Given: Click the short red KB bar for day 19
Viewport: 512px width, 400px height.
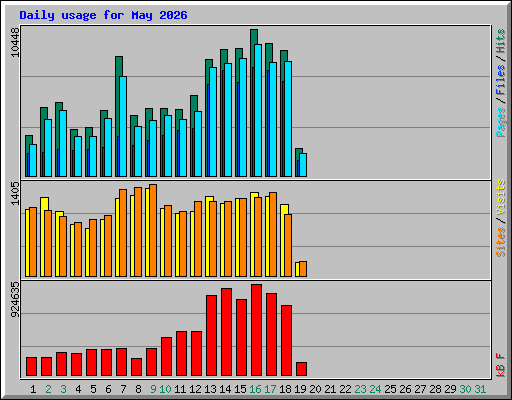Looking at the screenshot, I should point(301,369).
